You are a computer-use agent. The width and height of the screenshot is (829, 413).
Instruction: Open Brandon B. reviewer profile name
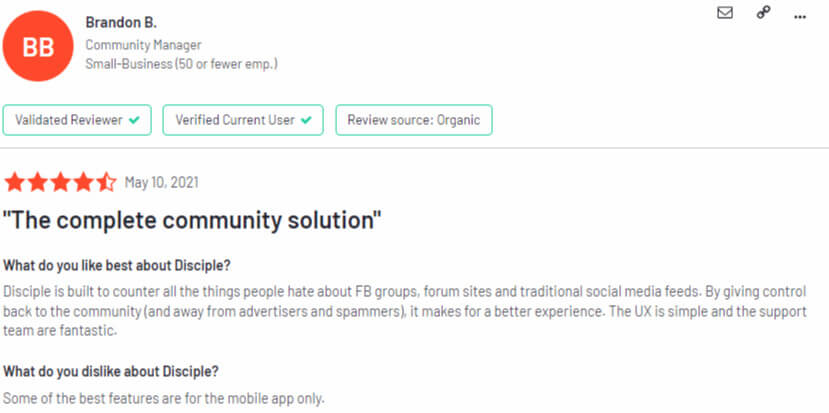121,22
